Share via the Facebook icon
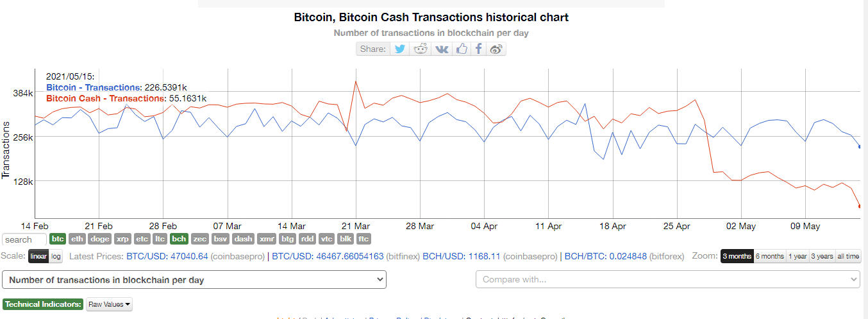 click(478, 49)
